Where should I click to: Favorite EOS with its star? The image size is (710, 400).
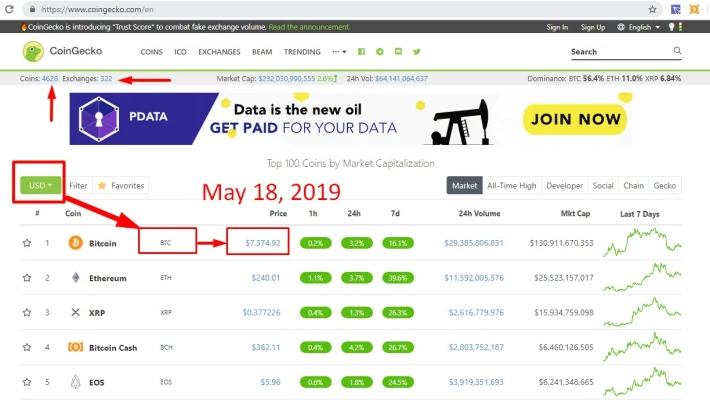(x=27, y=382)
